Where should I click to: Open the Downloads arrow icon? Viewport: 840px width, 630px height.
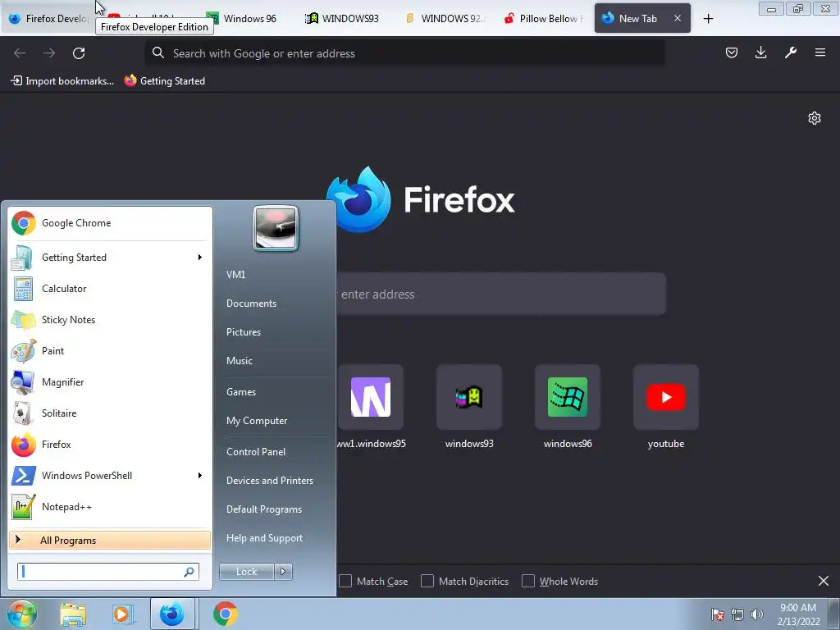click(760, 52)
